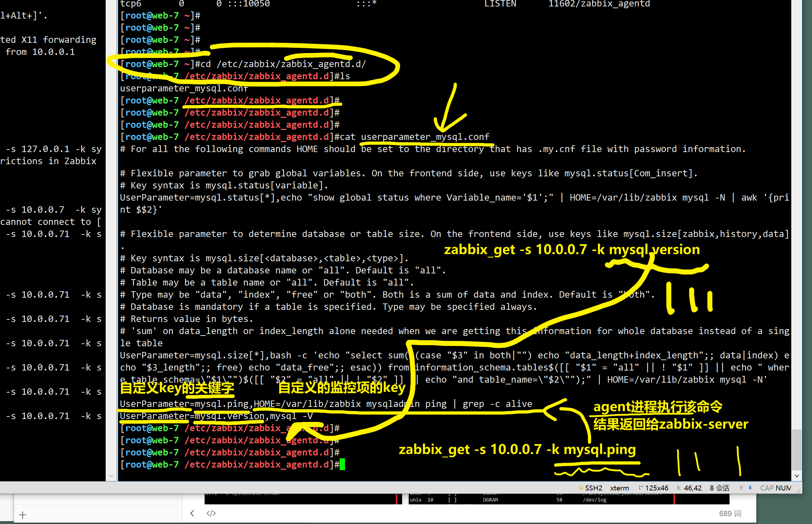The image size is (812, 524).
Task: Click '-s 10.0.0.7 -k sy' in the left pane
Action: pos(54,210)
